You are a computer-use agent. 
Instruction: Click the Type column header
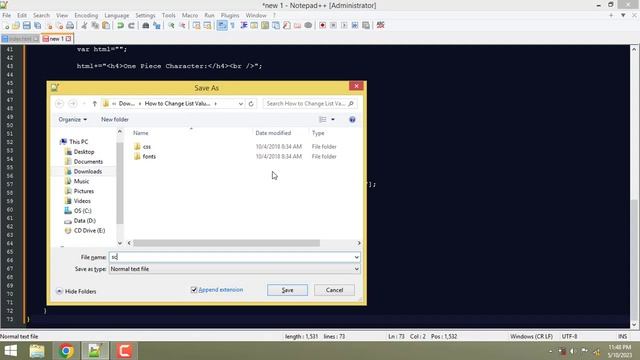click(x=318, y=133)
